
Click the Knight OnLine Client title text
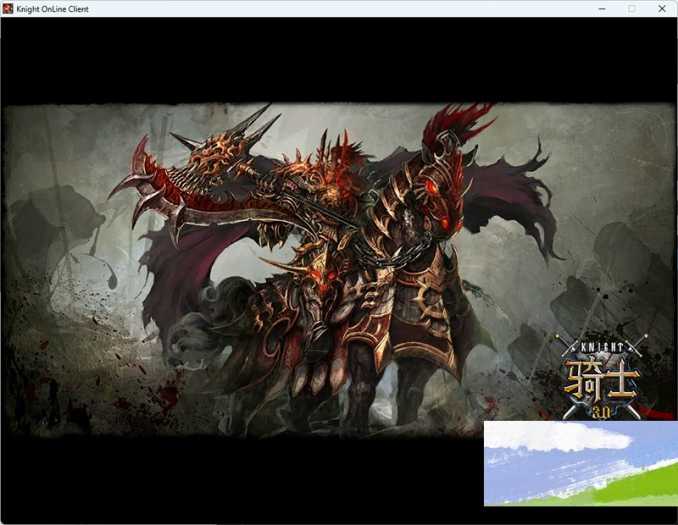point(52,9)
